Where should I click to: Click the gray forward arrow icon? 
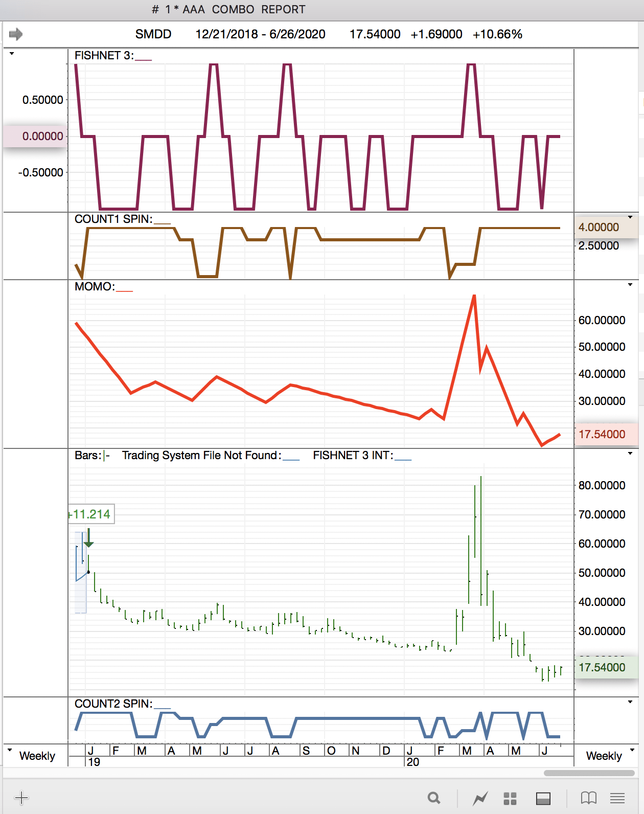click(16, 34)
